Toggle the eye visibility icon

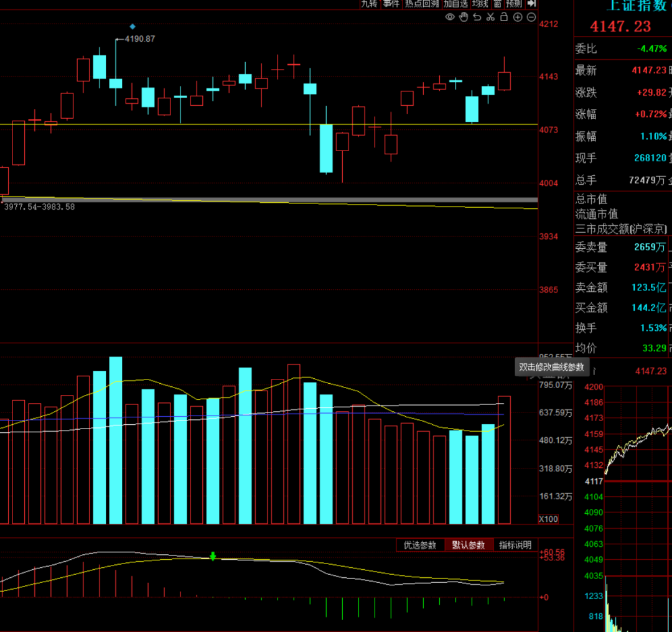tap(450, 17)
